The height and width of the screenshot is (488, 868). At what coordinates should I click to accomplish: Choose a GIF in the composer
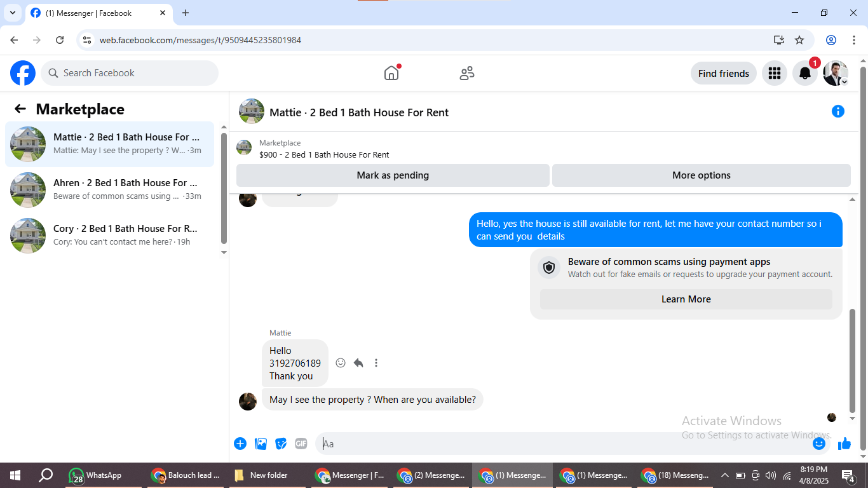(x=301, y=444)
